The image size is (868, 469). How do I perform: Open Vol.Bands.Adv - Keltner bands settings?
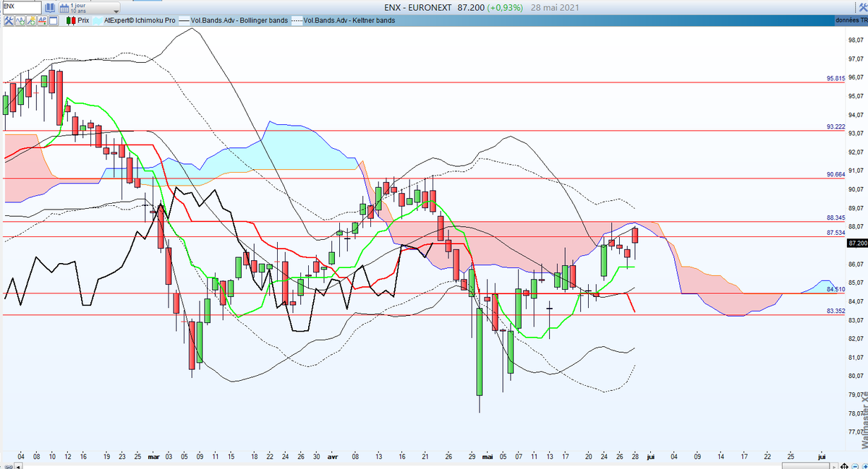349,20
